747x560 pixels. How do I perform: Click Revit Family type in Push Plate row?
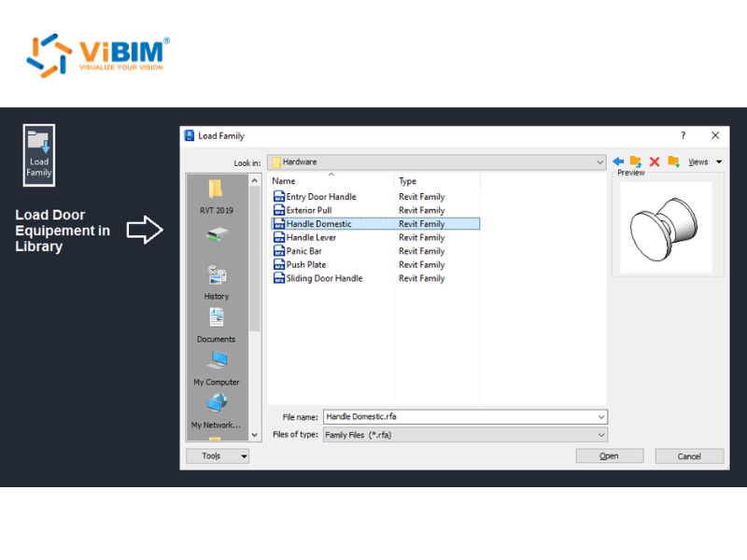(422, 265)
